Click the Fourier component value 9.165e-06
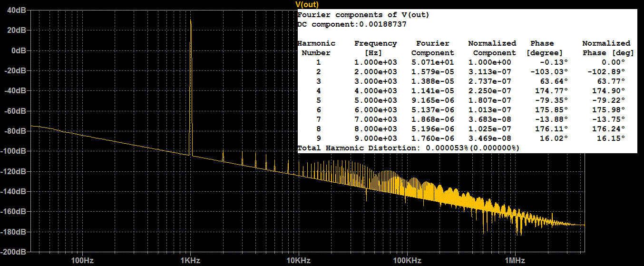The height and width of the screenshot is (266, 644). pos(432,100)
